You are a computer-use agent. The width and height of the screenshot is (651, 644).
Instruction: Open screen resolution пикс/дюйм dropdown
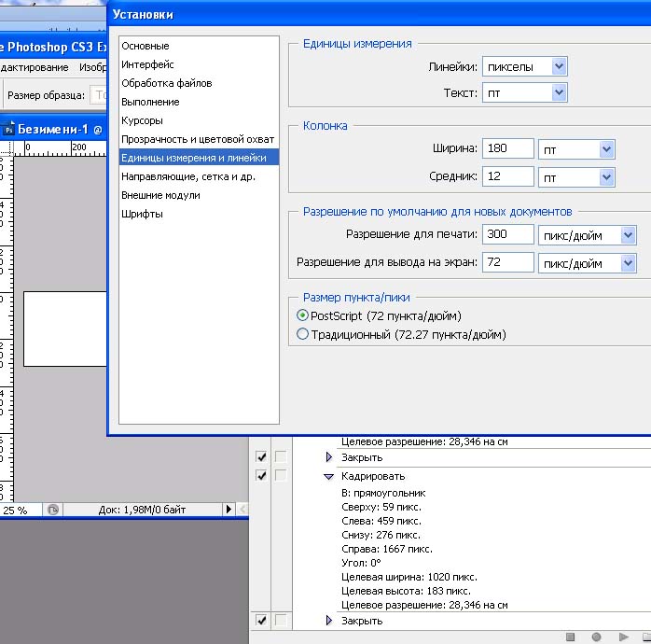(x=629, y=263)
